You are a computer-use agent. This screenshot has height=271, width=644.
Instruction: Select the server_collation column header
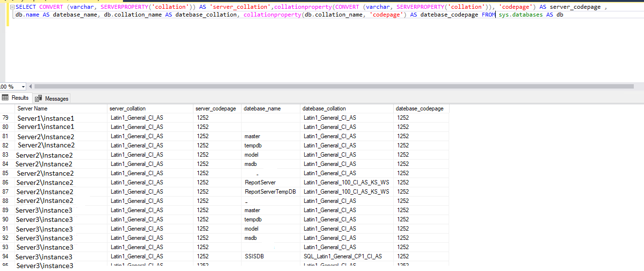pos(151,108)
